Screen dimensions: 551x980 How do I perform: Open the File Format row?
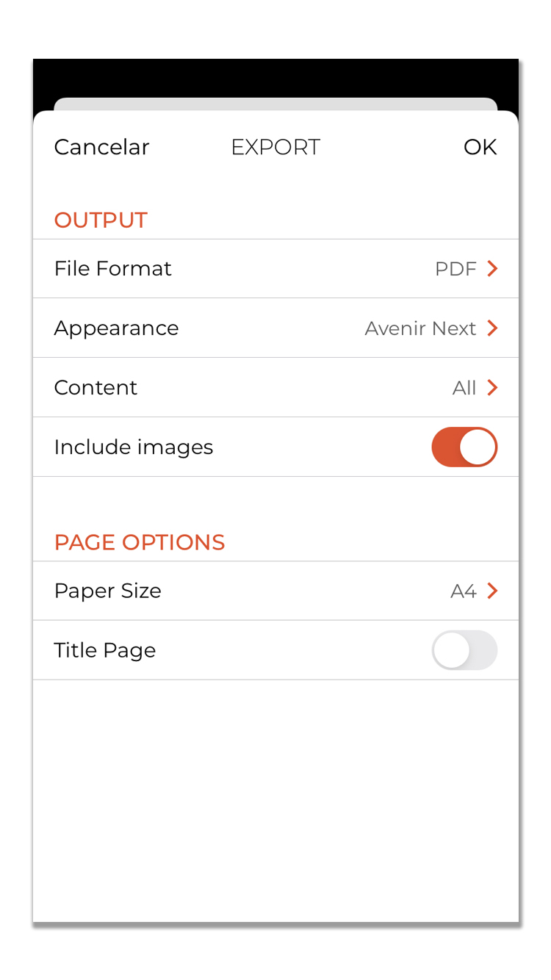275,269
